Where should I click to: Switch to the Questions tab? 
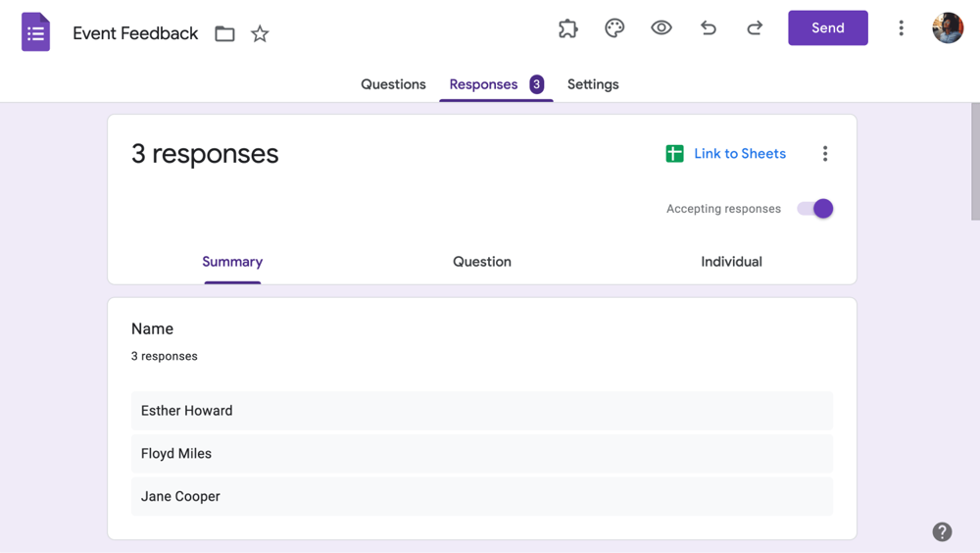(393, 84)
